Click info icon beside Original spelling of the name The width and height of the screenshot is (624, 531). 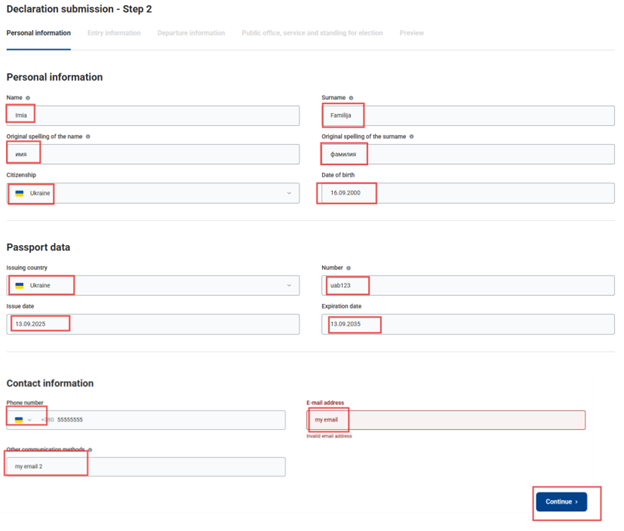(88, 136)
